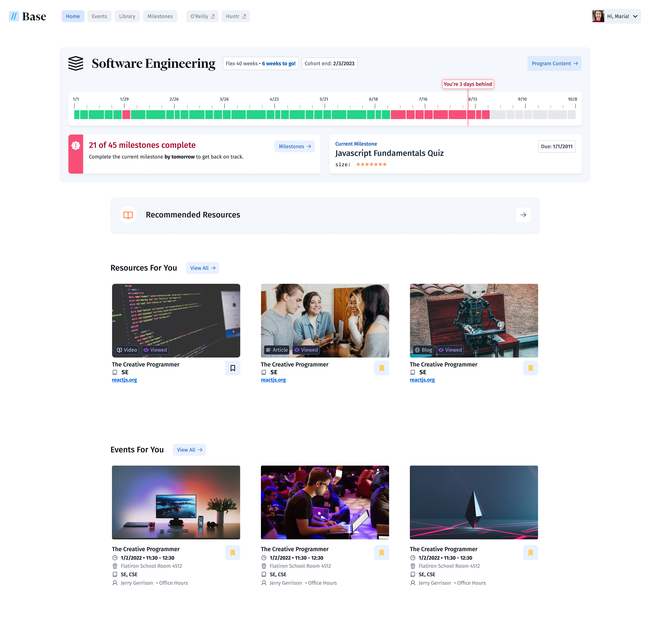The width and height of the screenshot is (650, 644).
Task: Open the robot Blog resource thumbnail
Action: 474,320
